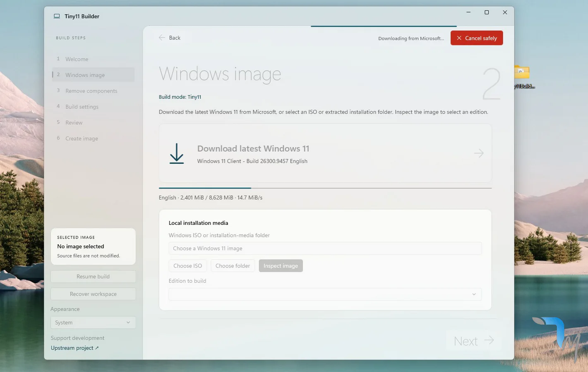Open the Review step

coord(93,122)
